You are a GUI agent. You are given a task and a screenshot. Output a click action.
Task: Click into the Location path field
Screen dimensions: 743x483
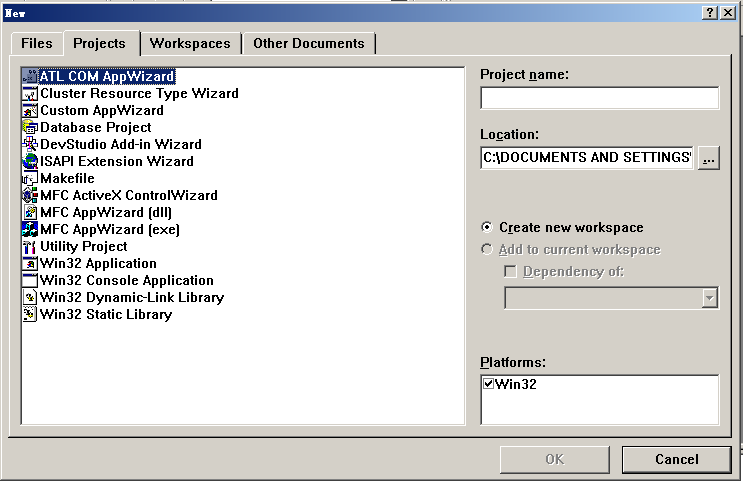587,158
